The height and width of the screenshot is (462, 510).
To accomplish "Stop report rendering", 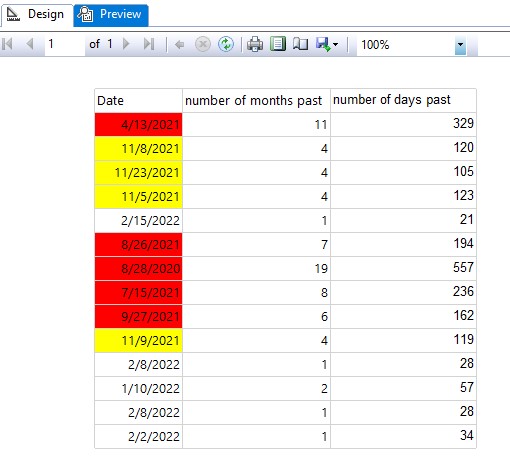I will tap(203, 44).
